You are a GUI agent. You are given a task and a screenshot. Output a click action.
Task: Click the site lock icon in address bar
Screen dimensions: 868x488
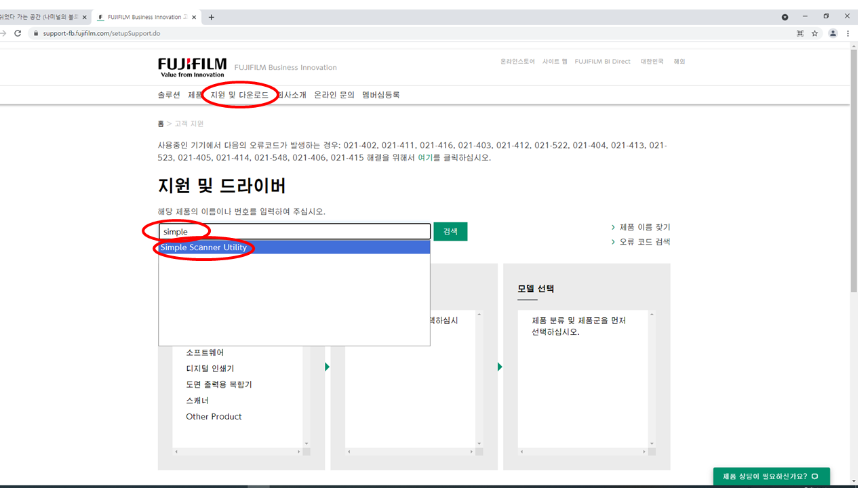(x=37, y=33)
